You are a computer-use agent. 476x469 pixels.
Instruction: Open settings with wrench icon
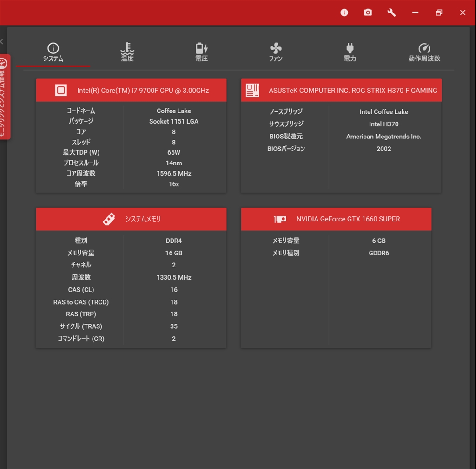click(391, 13)
